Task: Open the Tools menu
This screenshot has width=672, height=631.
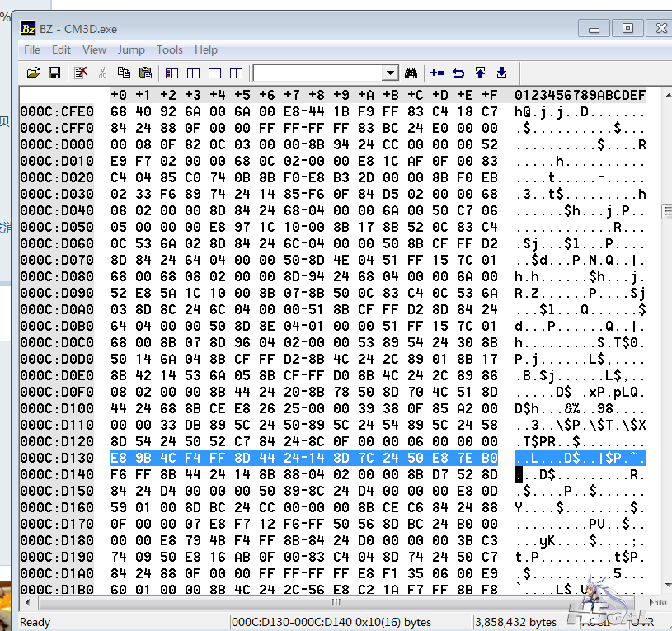Action: (x=170, y=49)
